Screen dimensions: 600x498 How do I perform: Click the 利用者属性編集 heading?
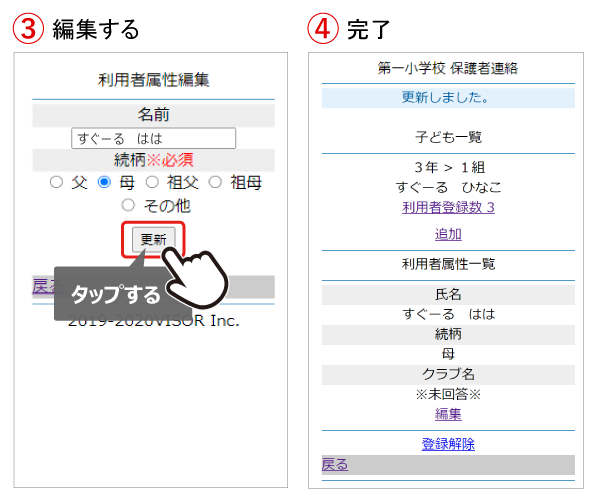click(x=153, y=80)
